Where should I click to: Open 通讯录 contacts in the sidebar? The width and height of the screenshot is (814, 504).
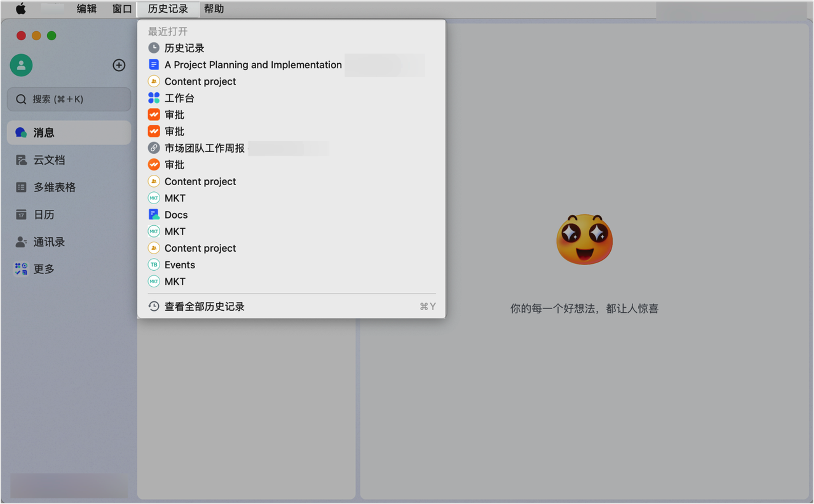[x=49, y=242]
